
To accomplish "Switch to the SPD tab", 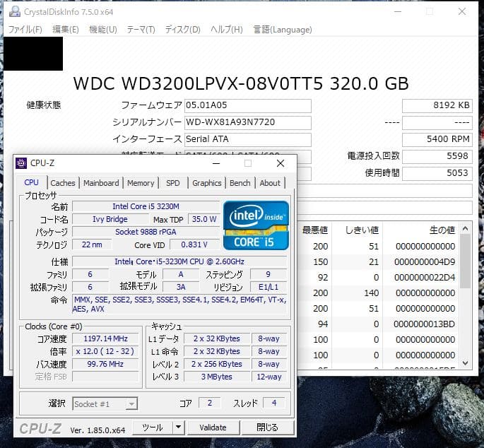I will click(173, 183).
